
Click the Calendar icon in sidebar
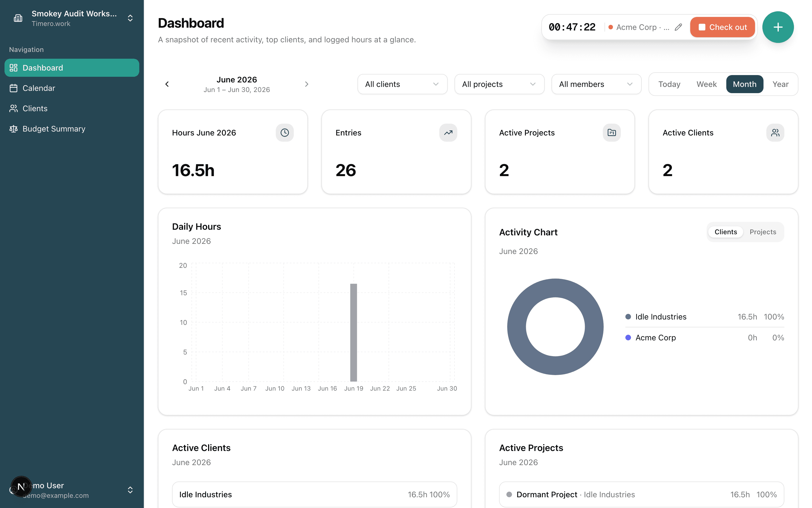pyautogui.click(x=14, y=88)
